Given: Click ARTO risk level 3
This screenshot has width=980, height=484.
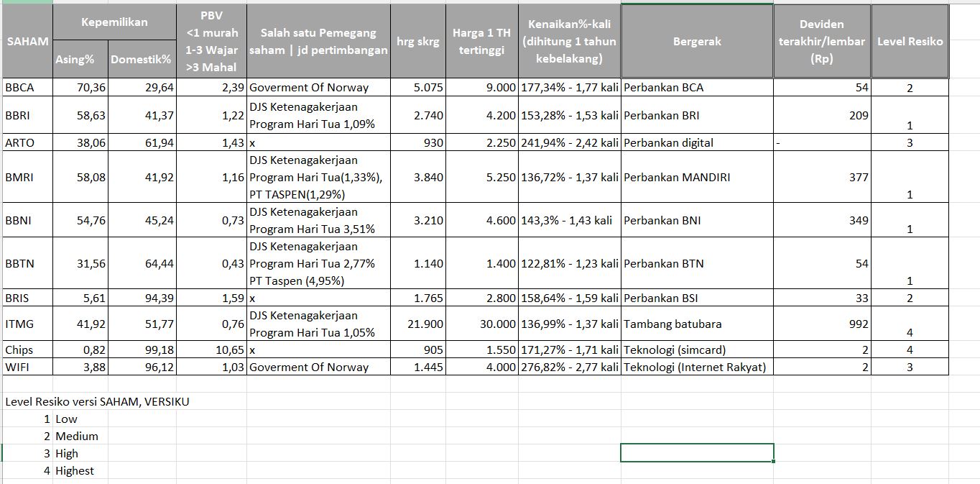Looking at the screenshot, I should pos(910,142).
